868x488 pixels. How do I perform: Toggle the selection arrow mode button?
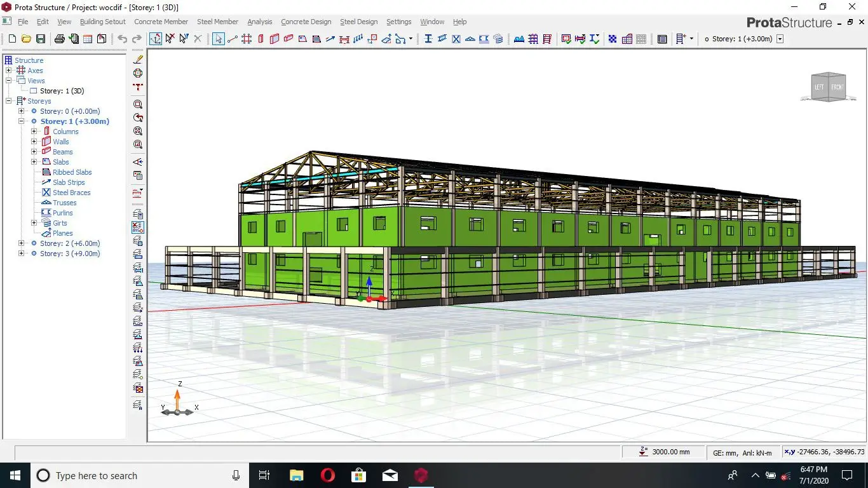tap(219, 39)
